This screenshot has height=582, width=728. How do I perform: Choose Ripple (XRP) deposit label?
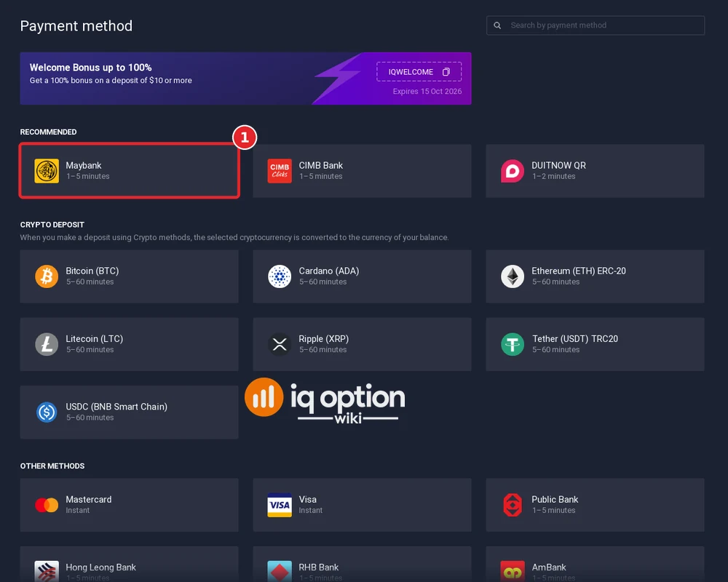pos(324,339)
